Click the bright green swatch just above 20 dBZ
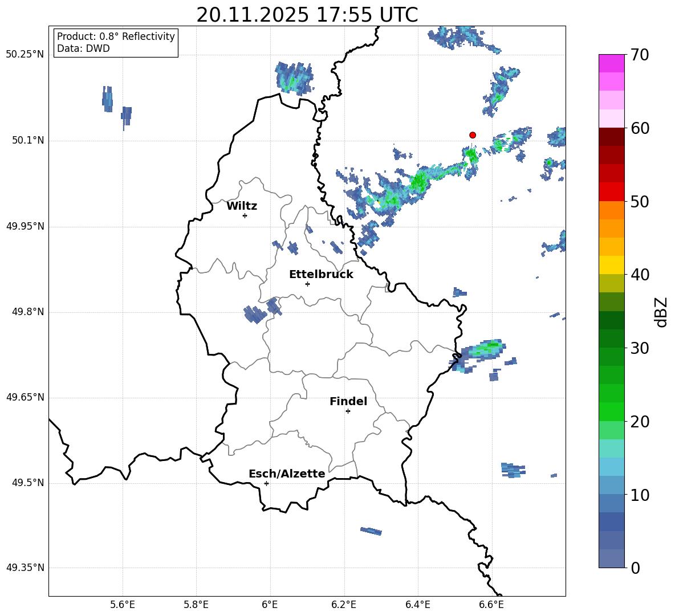The image size is (675, 616). pyautogui.click(x=612, y=412)
